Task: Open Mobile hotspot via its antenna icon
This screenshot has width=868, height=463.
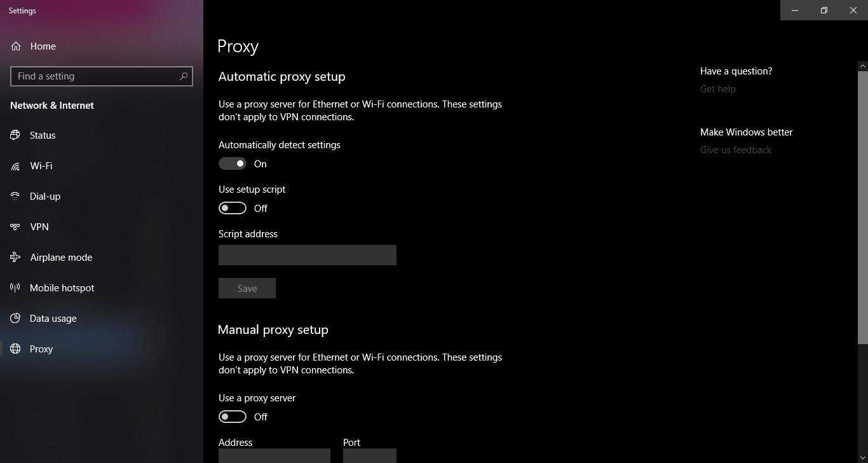Action: 15,287
